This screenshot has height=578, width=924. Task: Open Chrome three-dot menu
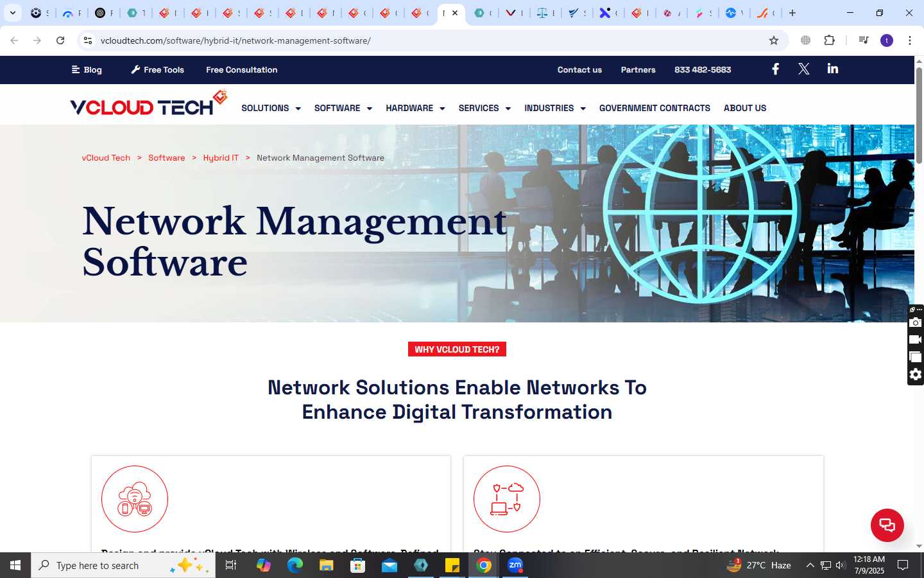[x=910, y=40]
